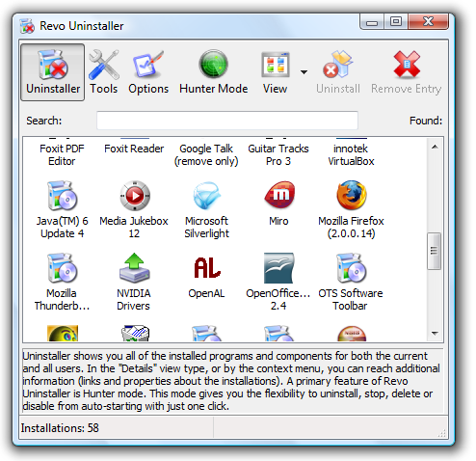Select the Media Jukebox 12 icon
Screen dimensions: 476x461
tap(135, 196)
